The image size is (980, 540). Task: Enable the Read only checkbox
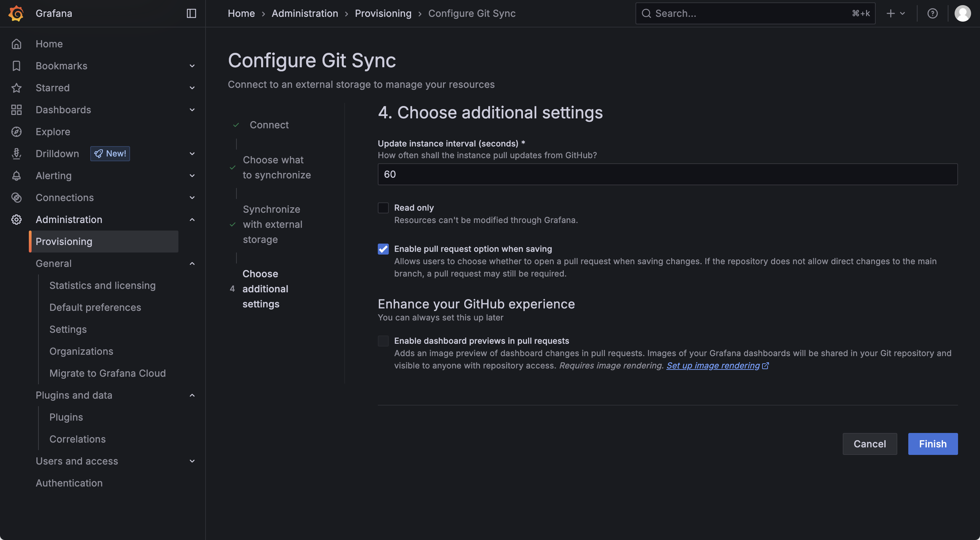(x=383, y=208)
